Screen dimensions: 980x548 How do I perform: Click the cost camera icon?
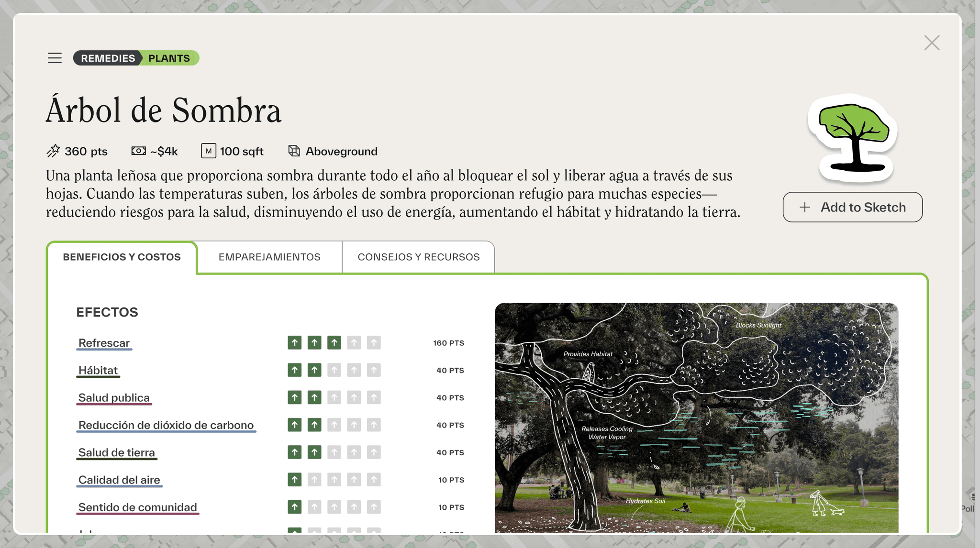[138, 151]
